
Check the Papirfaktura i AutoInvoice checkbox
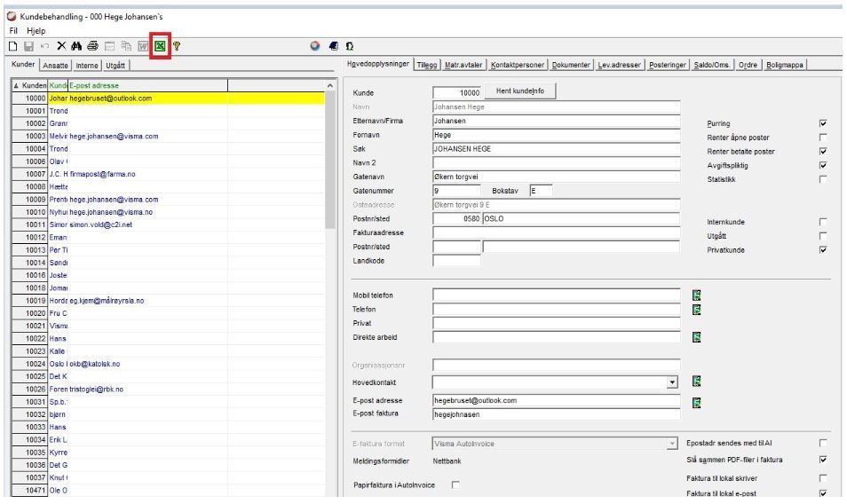pyautogui.click(x=455, y=485)
